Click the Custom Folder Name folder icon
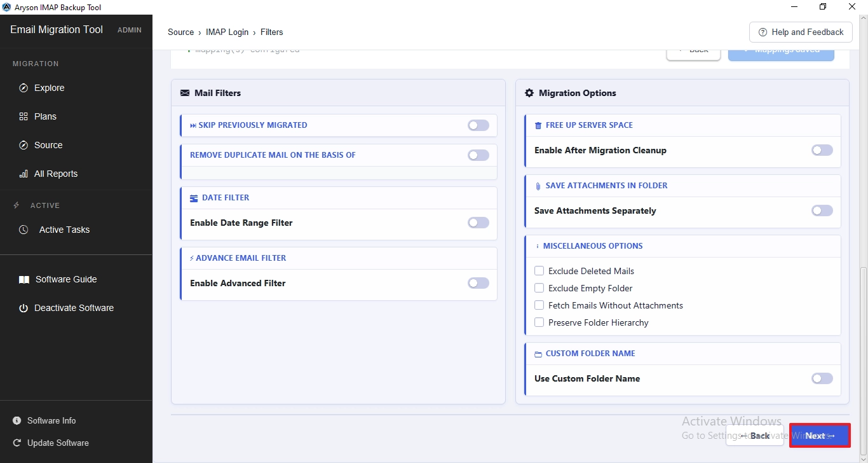The image size is (868, 463). 538,354
